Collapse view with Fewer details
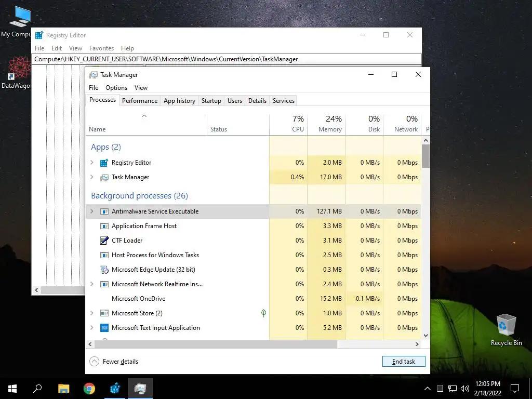Screen dimensions: 532x399 coord(114,362)
